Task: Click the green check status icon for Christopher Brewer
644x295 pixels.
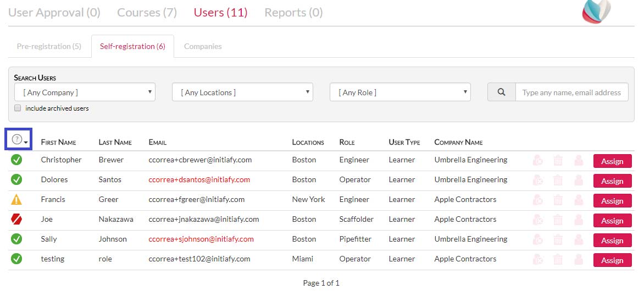Action: coord(16,160)
